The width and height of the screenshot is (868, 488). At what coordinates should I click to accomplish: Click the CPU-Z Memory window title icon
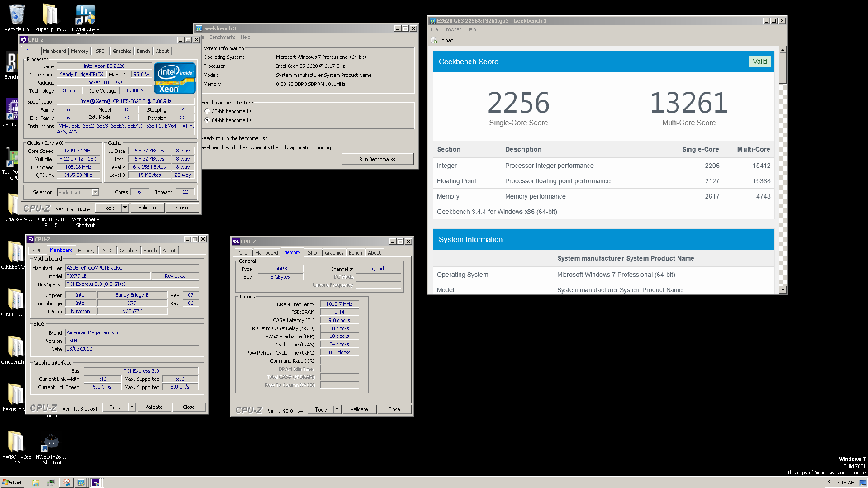click(x=236, y=242)
